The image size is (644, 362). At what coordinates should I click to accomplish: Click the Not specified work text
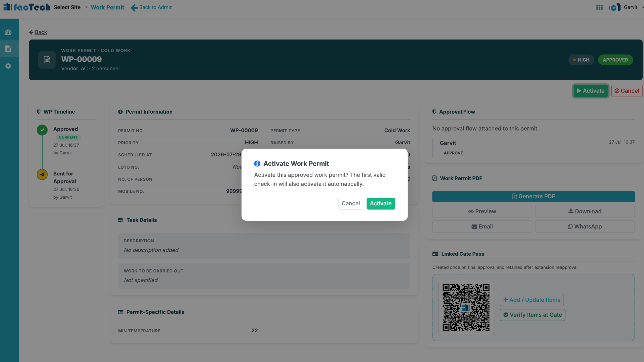(141, 280)
